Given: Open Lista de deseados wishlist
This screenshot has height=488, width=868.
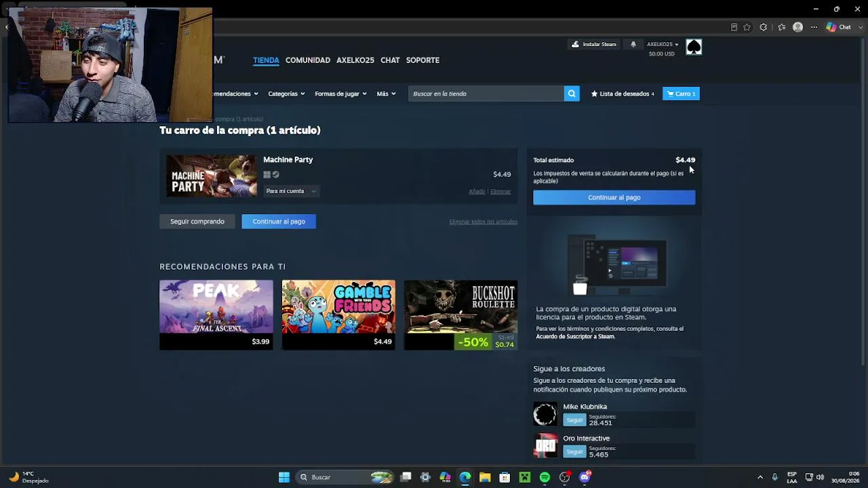Looking at the screenshot, I should (x=623, y=94).
